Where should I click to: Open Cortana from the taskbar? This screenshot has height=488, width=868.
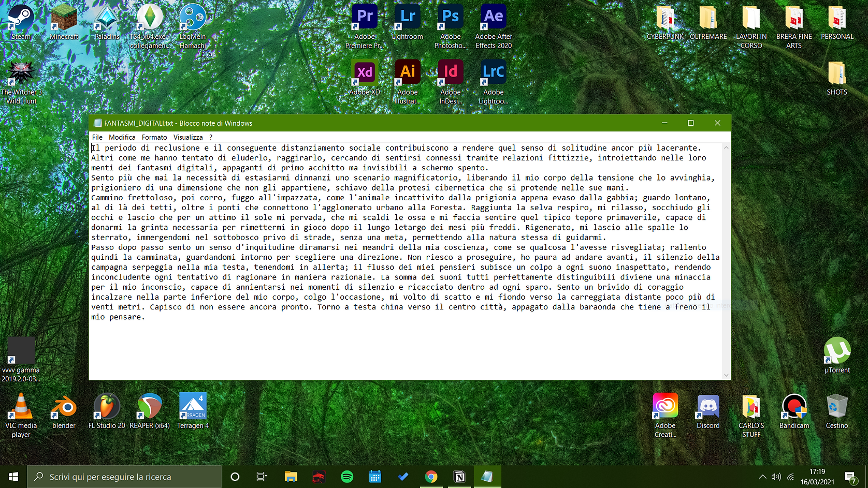tap(235, 477)
